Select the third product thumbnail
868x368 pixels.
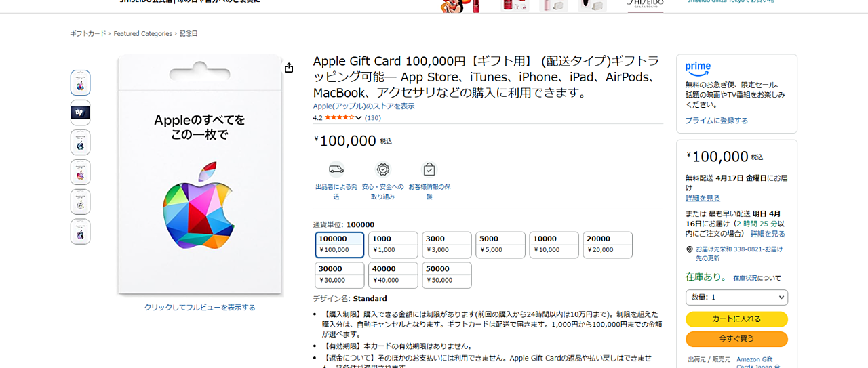(80, 142)
